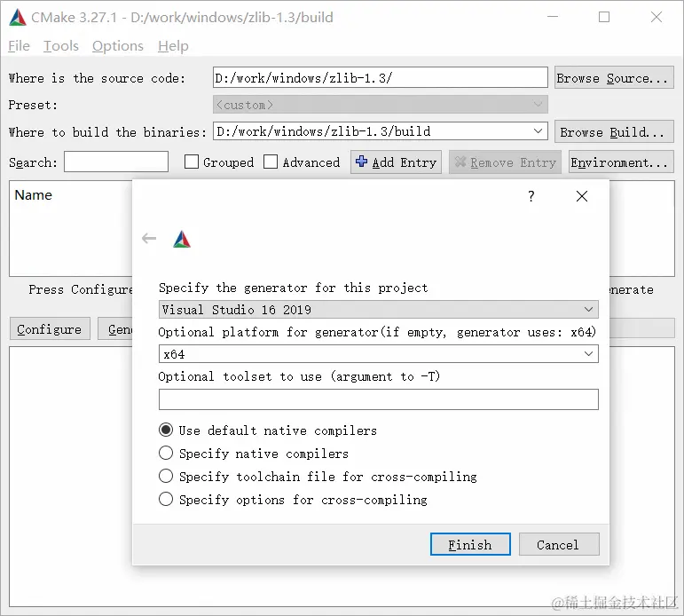The height and width of the screenshot is (616, 684).
Task: Close the CMake main window
Action: coord(656,17)
